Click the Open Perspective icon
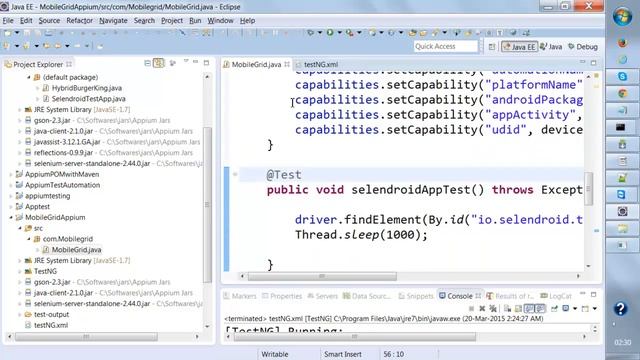Image resolution: width=640 pixels, height=360 pixels. pyautogui.click(x=492, y=47)
